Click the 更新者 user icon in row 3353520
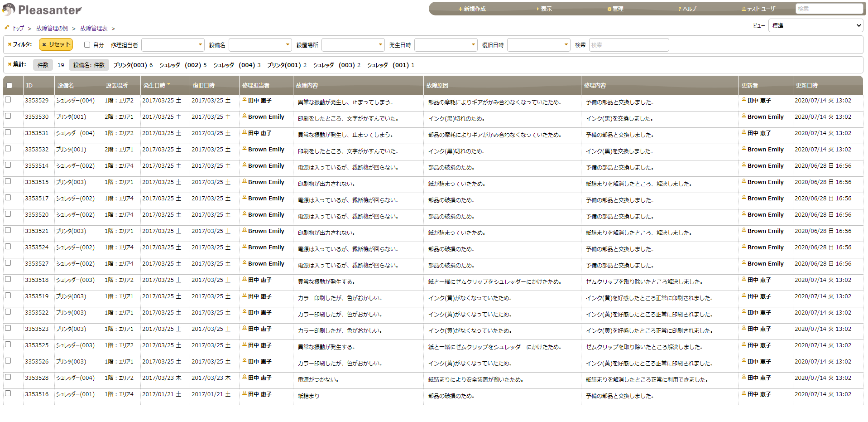This screenshot has height=422, width=868. 744,213
